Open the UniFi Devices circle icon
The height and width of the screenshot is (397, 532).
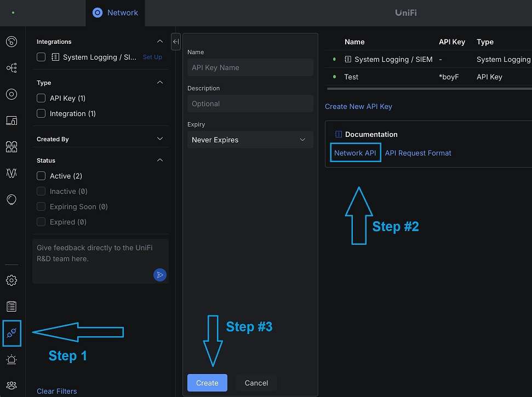(12, 94)
